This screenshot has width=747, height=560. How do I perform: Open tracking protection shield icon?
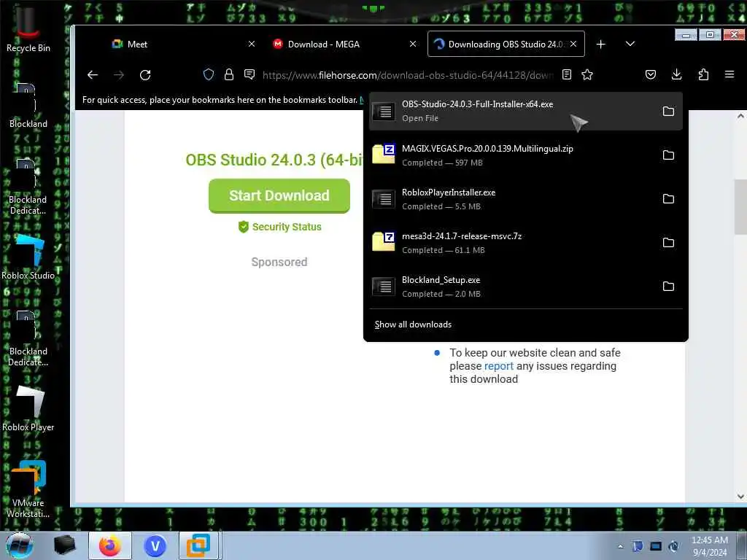(208, 74)
